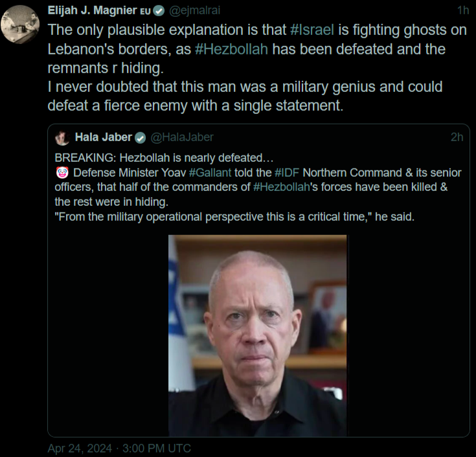Image resolution: width=476 pixels, height=457 pixels.
Task: Click the EU label beside Magnier's name
Action: tap(145, 12)
